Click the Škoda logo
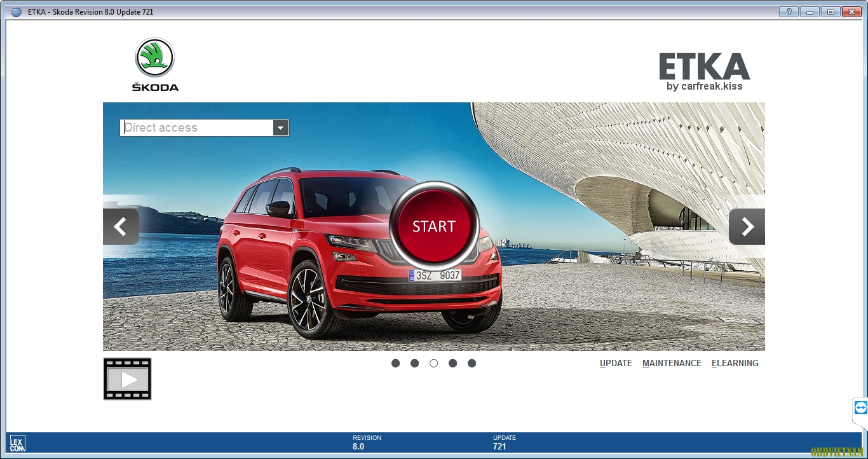Viewport: 868px width, 459px height. coord(155,64)
